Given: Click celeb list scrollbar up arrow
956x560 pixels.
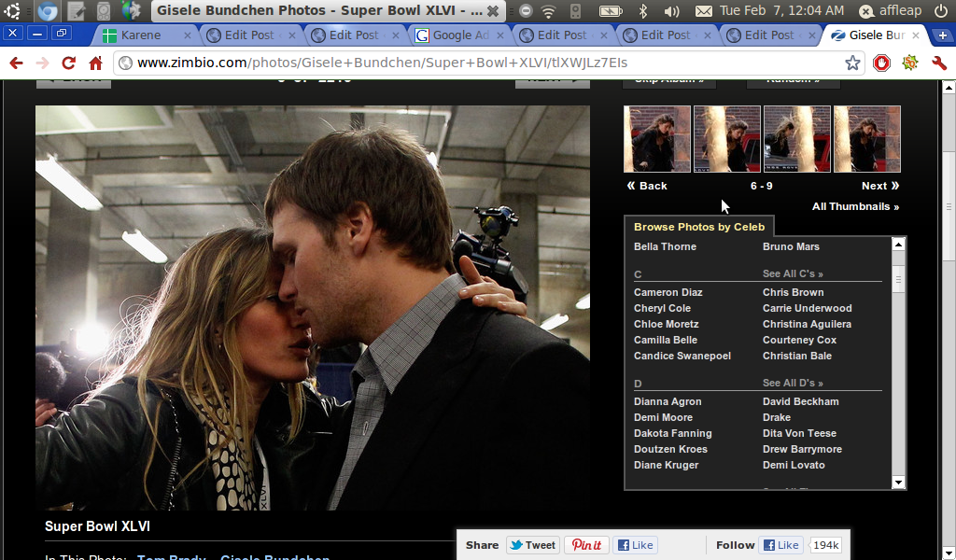Looking at the screenshot, I should 898,245.
